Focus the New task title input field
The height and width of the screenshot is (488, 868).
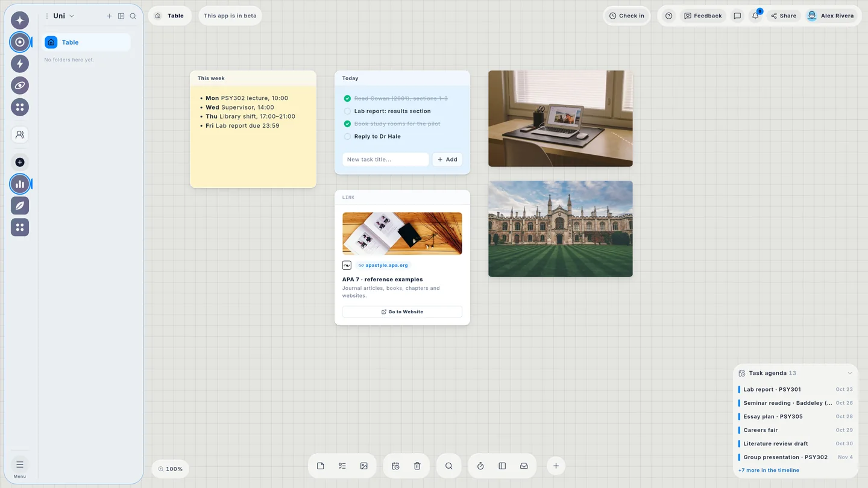[386, 160]
